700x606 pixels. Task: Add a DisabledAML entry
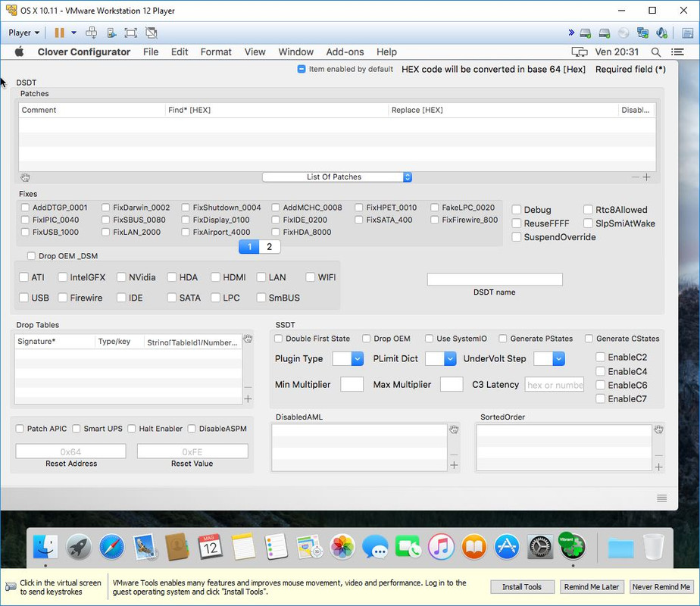tap(454, 465)
